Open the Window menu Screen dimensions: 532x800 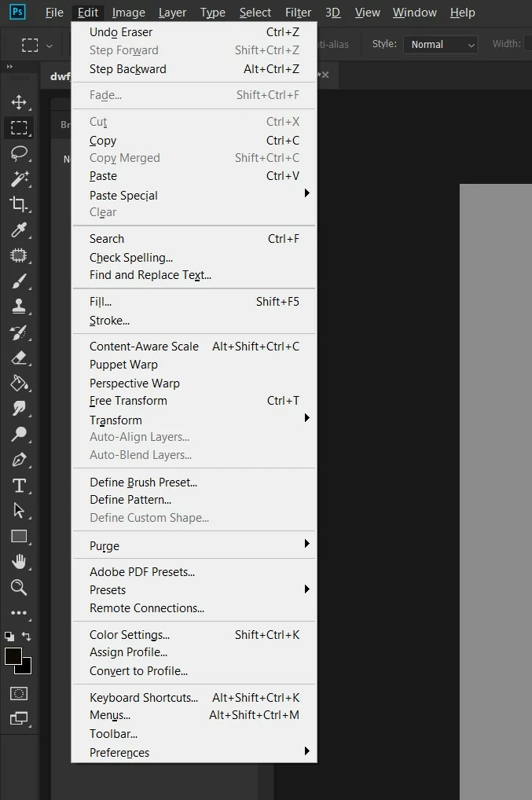pyautogui.click(x=415, y=13)
